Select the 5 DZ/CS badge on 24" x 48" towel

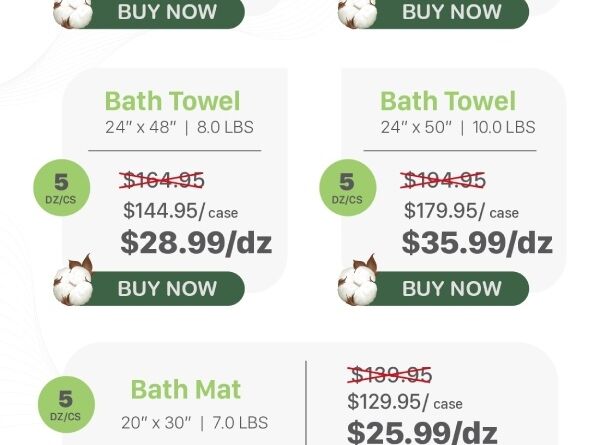click(62, 188)
